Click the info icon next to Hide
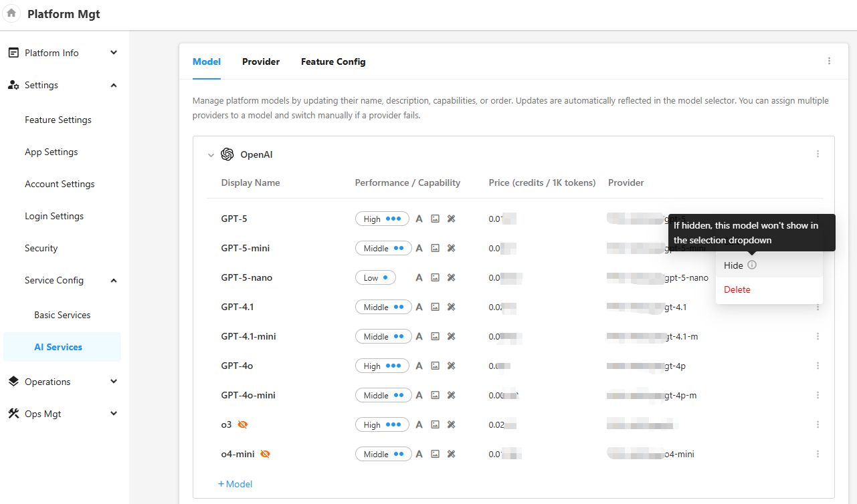This screenshot has width=857, height=504. point(752,265)
